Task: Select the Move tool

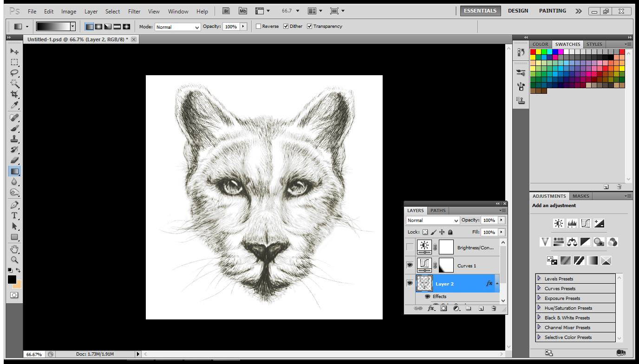Action: click(x=15, y=51)
